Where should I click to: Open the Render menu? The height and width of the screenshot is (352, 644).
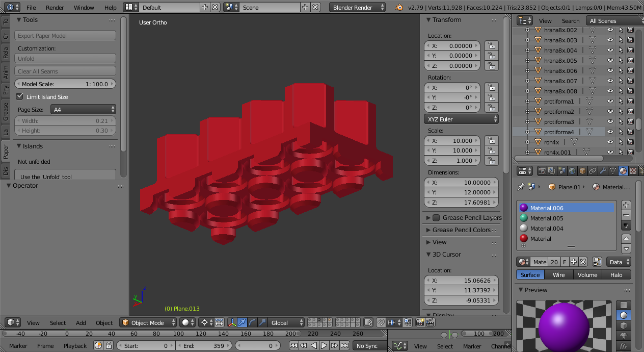coord(55,8)
